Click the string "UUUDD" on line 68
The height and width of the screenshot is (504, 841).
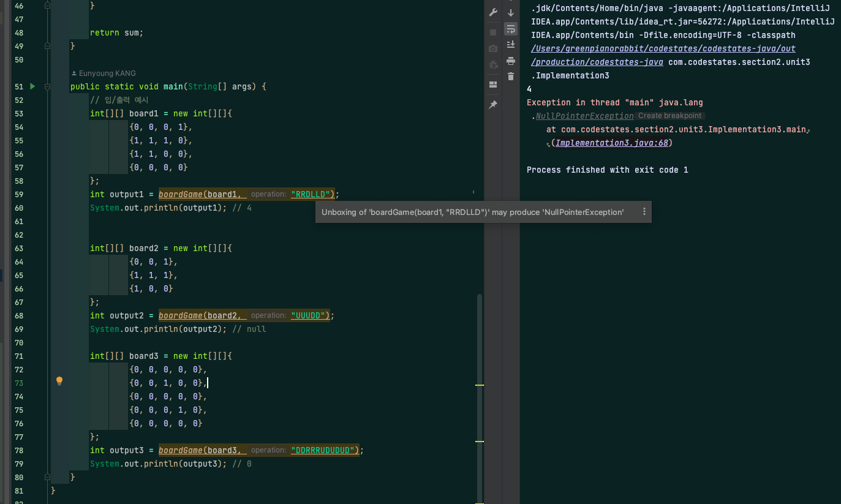coord(308,315)
